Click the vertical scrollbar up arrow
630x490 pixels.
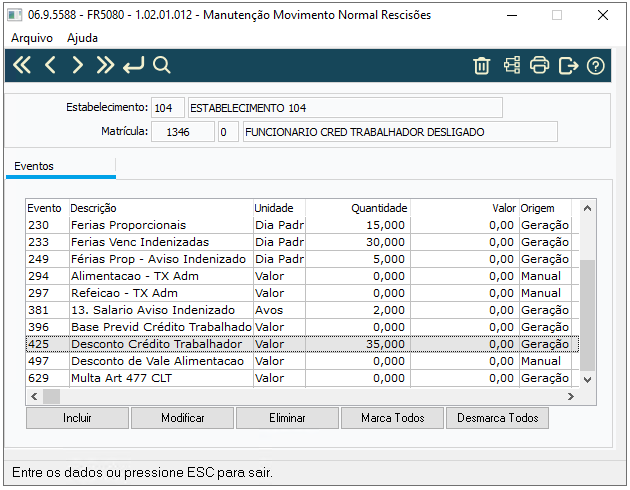click(x=587, y=208)
